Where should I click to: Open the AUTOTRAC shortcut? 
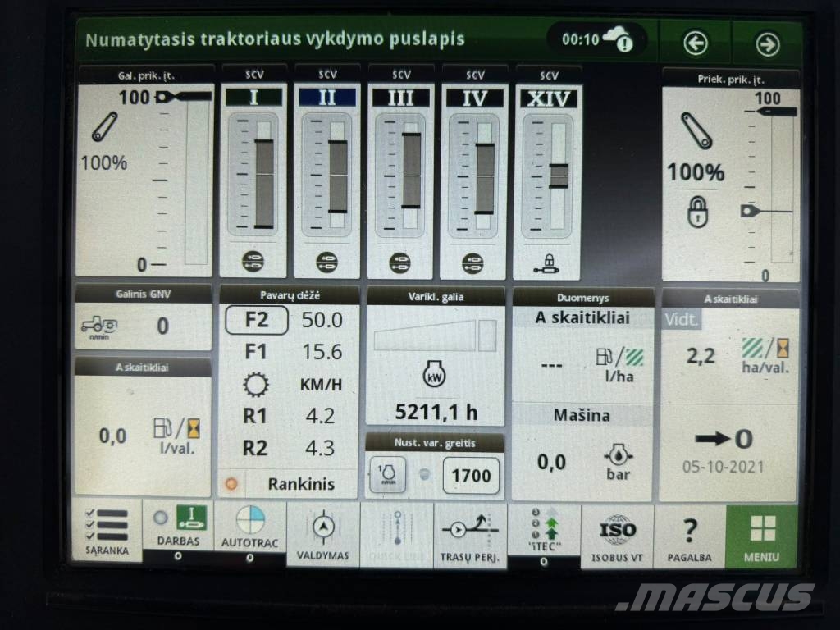[249, 527]
